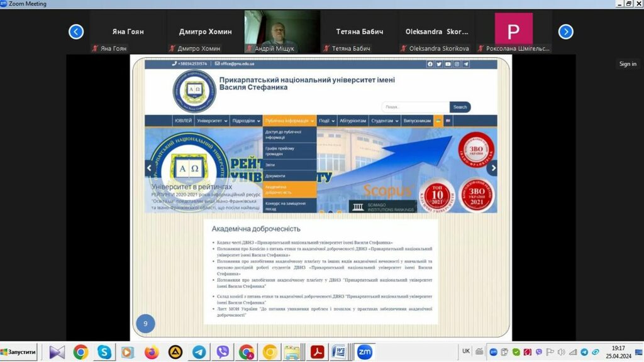644x362 pixels.
Task: Choose Звіти in the open submenu
Action: (289, 165)
